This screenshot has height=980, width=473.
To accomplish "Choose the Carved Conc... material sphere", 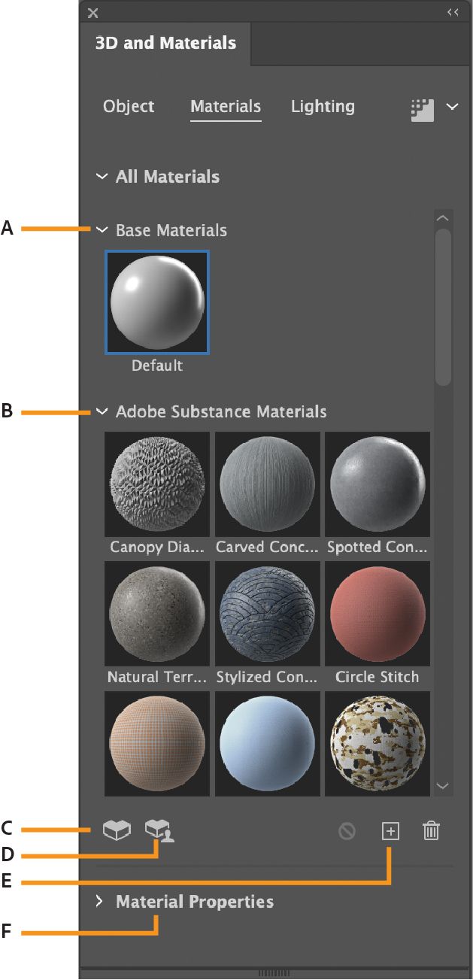I will 268,484.
